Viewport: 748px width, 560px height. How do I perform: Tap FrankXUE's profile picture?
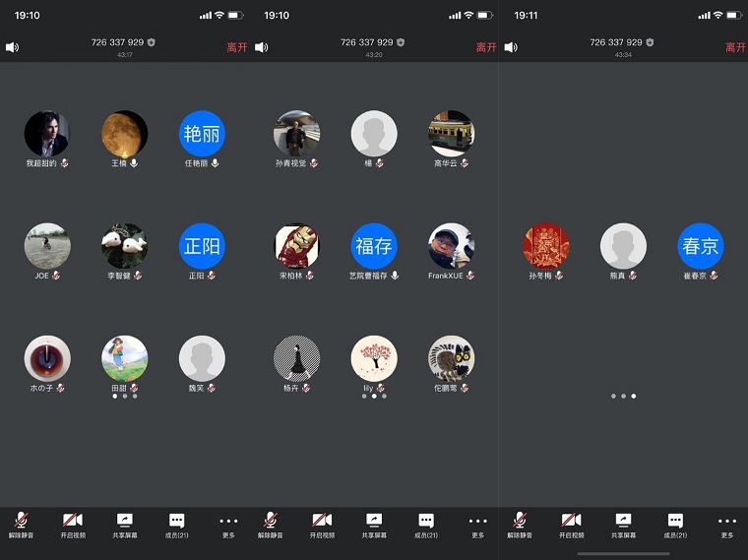coord(452,247)
